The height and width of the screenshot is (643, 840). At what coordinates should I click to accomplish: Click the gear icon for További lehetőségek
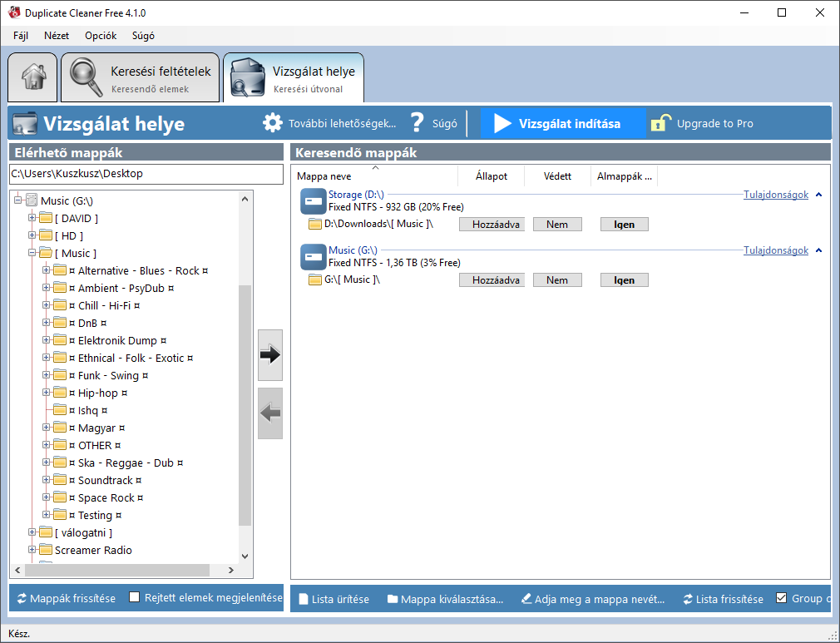click(272, 123)
